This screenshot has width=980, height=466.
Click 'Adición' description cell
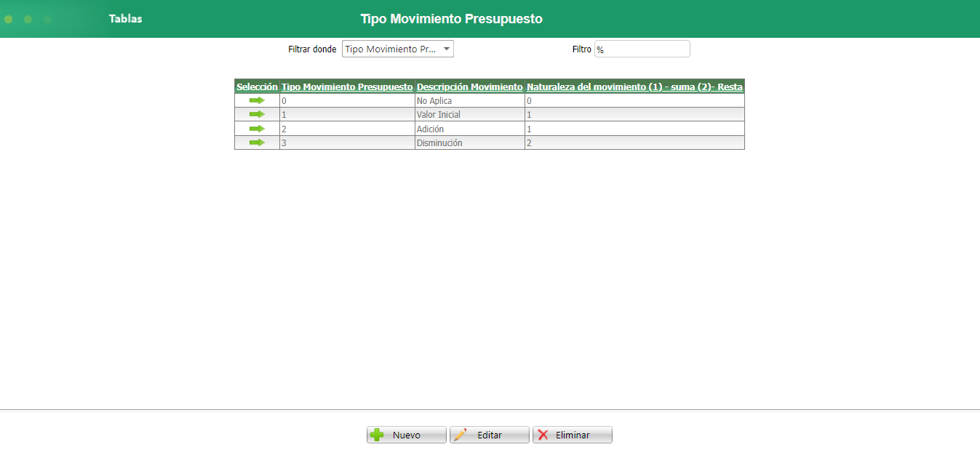[469, 129]
